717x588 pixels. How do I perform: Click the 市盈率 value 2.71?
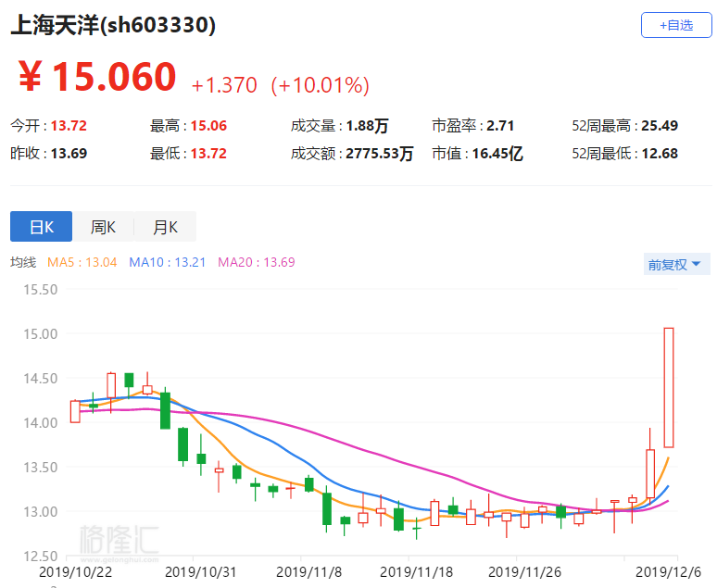click(500, 125)
